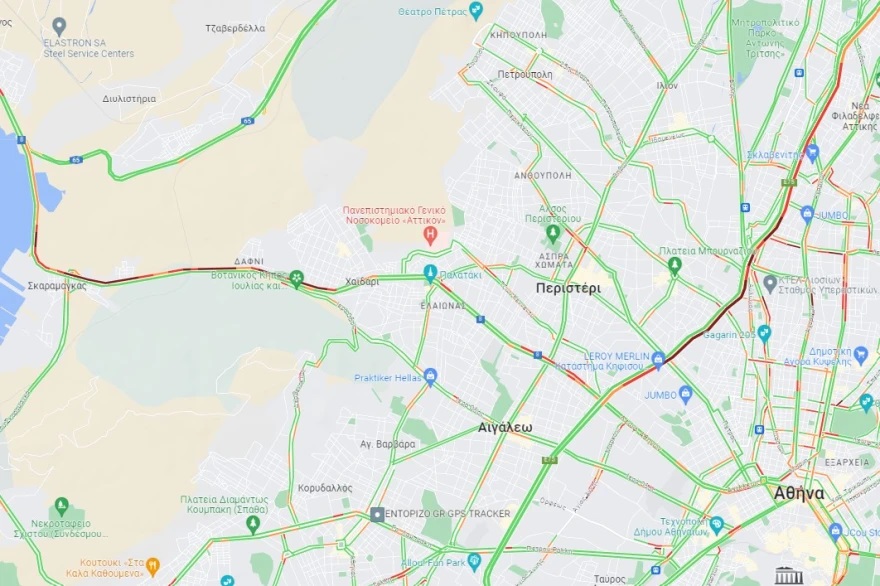Select the Attikon Hospital red H marker

pos(430,236)
